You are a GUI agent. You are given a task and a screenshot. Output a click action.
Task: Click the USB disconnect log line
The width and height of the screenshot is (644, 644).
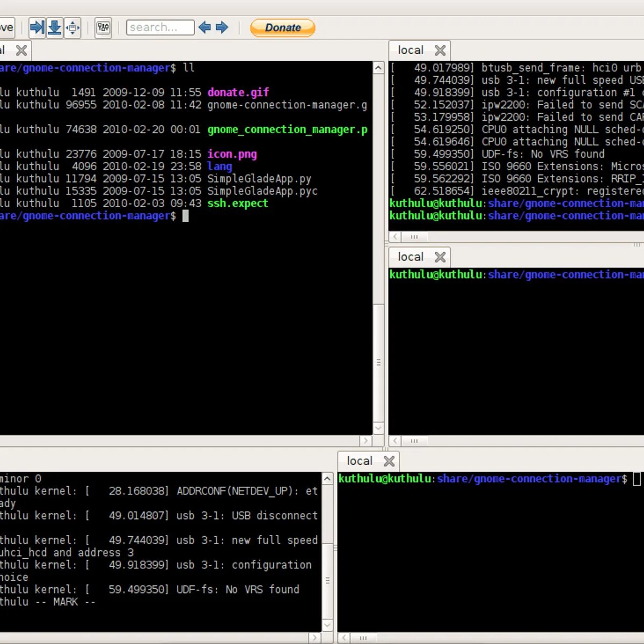coord(159,516)
